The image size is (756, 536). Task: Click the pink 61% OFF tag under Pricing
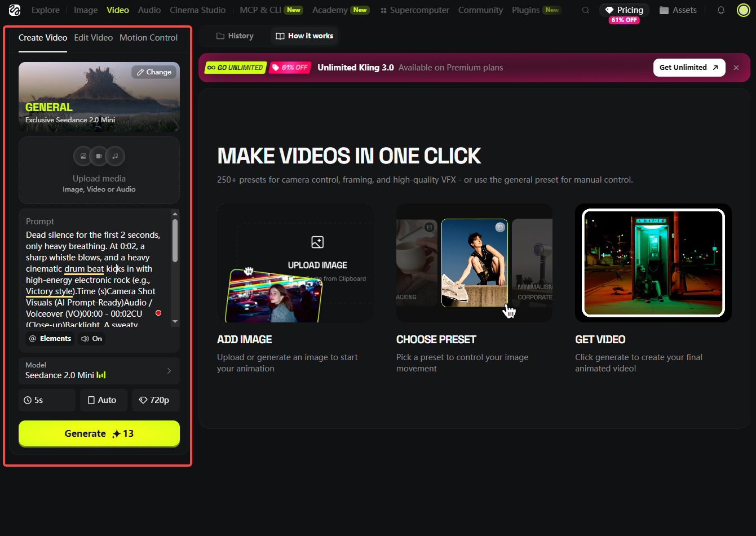[624, 20]
